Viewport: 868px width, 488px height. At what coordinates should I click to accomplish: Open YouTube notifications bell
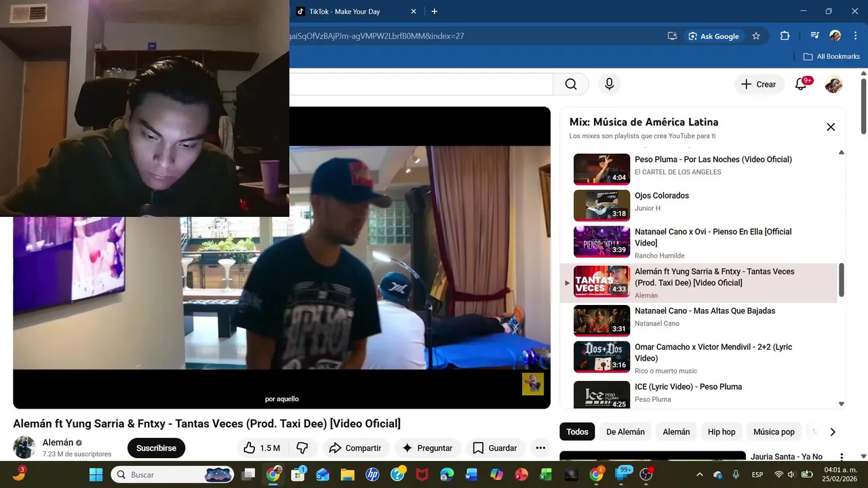801,84
